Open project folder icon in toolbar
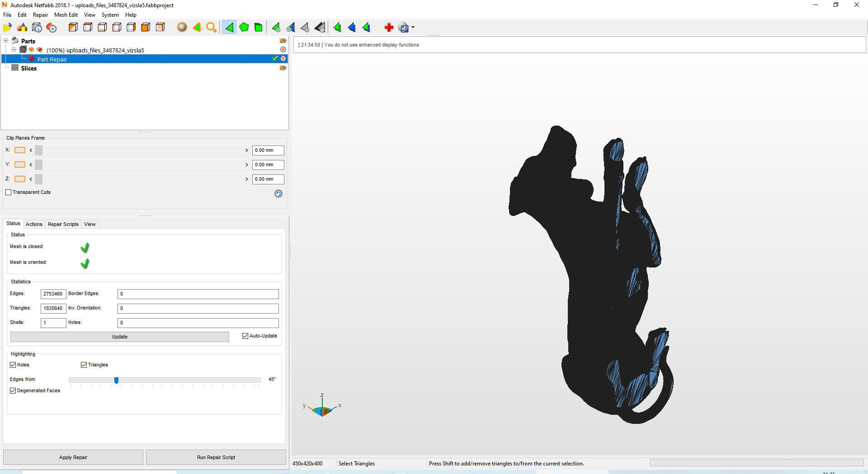868x474 pixels. coord(8,28)
